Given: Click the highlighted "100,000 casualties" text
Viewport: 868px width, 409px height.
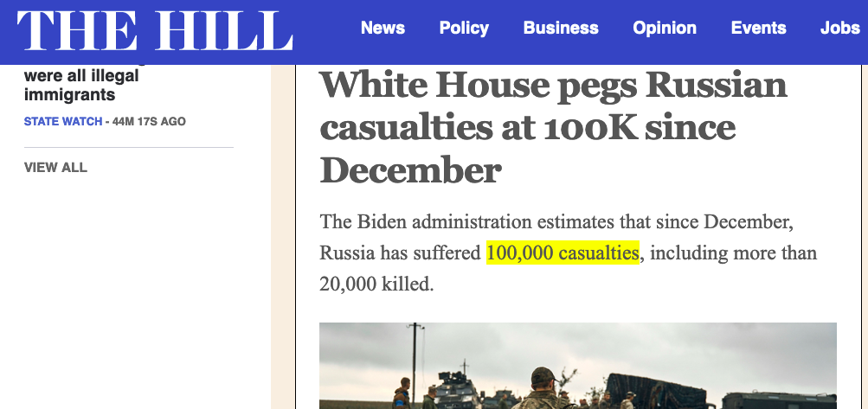Looking at the screenshot, I should tap(563, 253).
